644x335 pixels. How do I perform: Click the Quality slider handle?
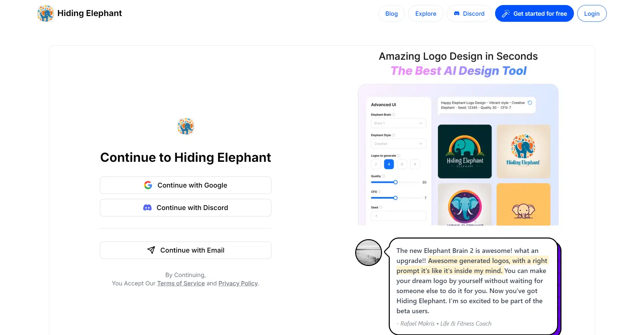tap(395, 182)
